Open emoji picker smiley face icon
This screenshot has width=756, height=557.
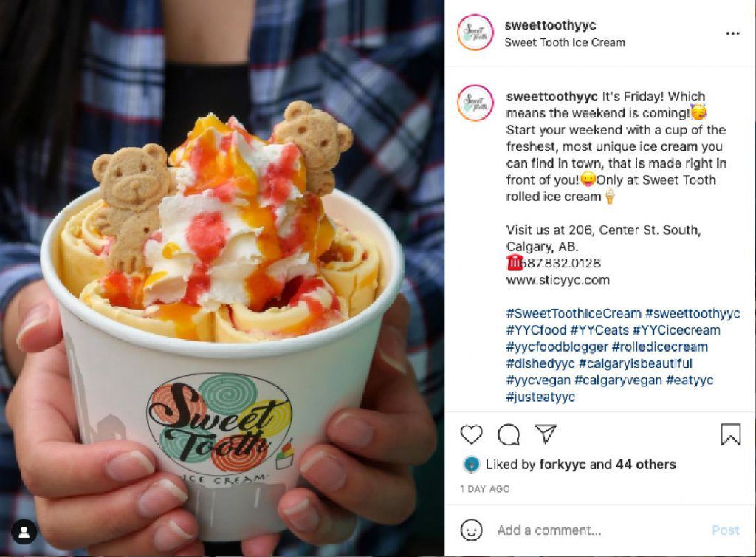pyautogui.click(x=471, y=530)
